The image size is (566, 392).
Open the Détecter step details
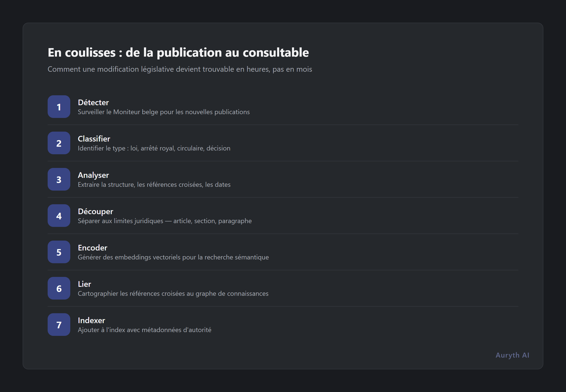[x=93, y=102]
